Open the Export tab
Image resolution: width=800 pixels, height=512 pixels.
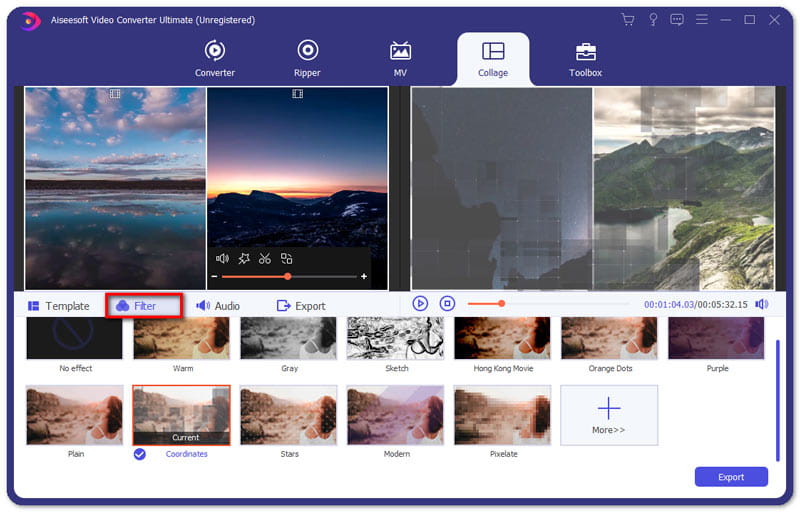(301, 306)
